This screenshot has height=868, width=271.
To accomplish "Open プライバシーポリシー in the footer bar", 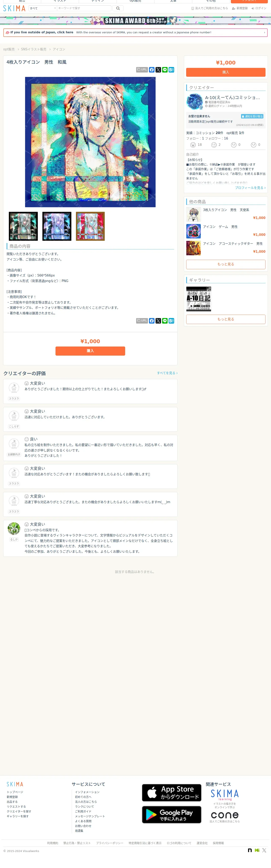I will 110,843.
